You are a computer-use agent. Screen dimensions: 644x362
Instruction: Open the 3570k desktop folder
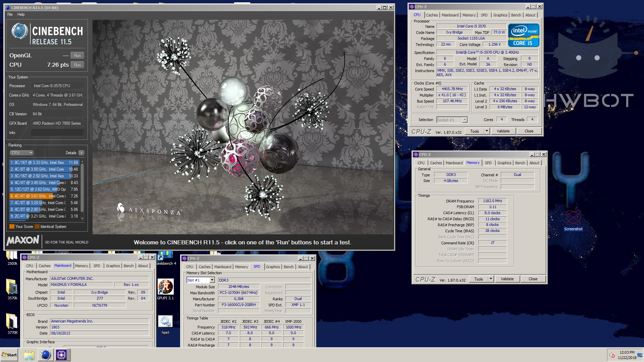pyautogui.click(x=12, y=289)
